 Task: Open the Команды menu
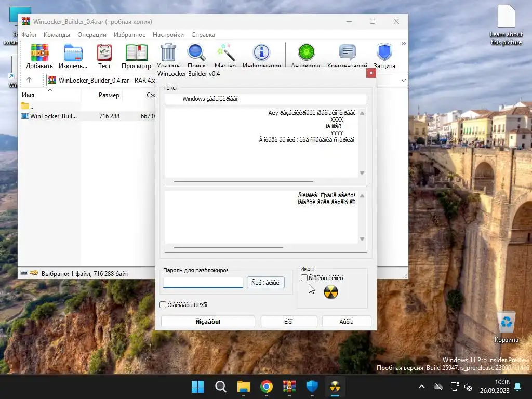point(57,35)
